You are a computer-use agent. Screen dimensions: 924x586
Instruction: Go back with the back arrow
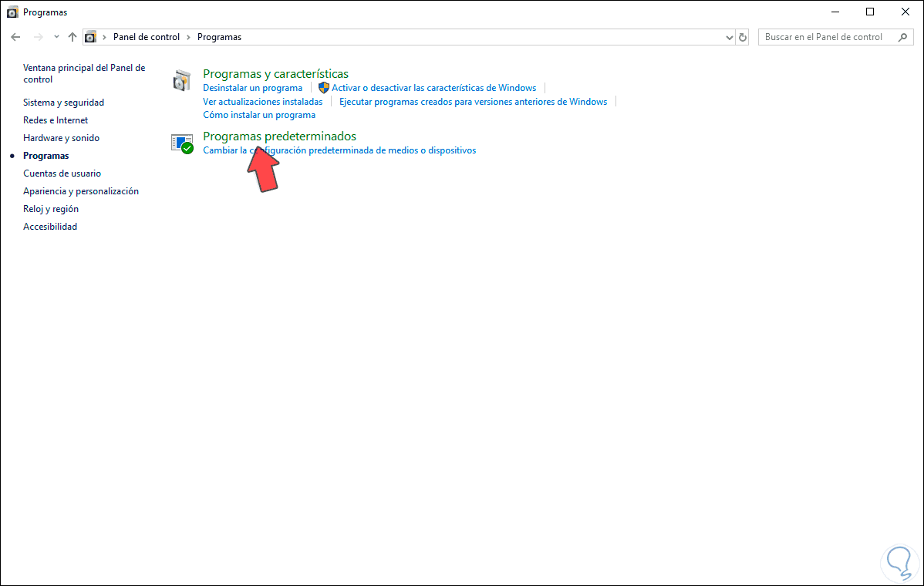(x=16, y=37)
